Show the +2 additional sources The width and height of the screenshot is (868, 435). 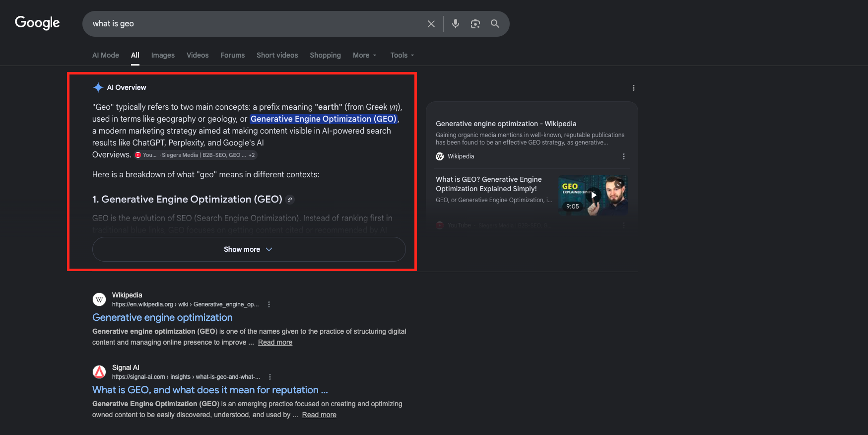[252, 155]
